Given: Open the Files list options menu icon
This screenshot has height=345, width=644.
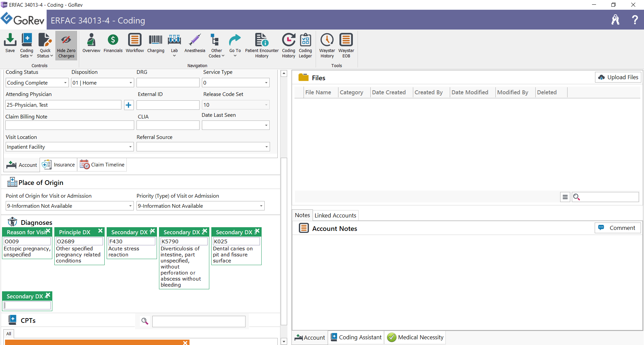Looking at the screenshot, I should point(565,197).
